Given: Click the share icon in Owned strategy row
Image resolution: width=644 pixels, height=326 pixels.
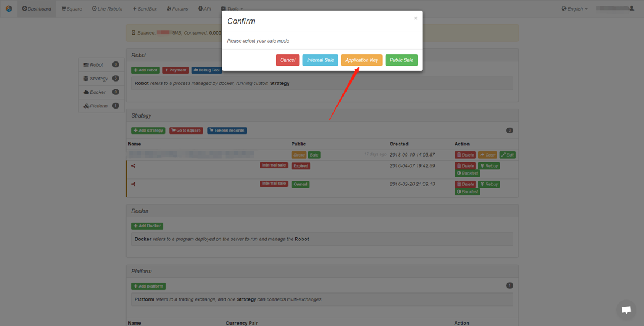Looking at the screenshot, I should [x=134, y=184].
